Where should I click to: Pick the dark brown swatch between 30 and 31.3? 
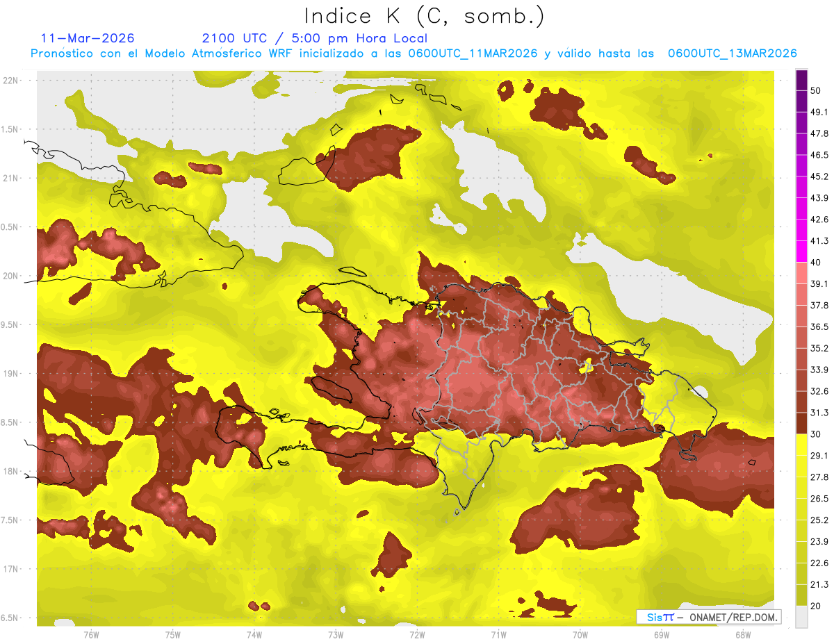pyautogui.click(x=801, y=423)
